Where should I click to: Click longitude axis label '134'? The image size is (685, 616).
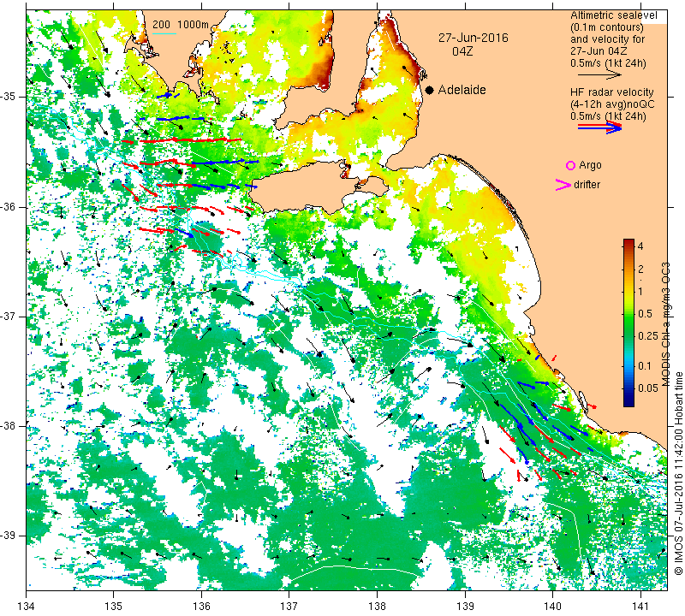(x=26, y=606)
